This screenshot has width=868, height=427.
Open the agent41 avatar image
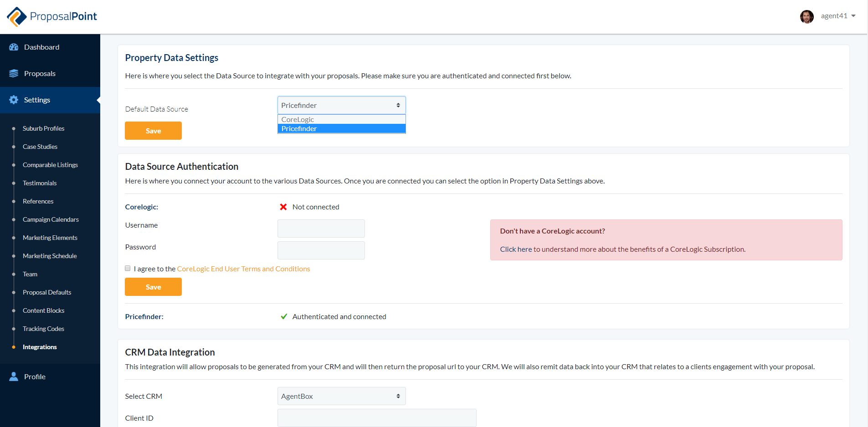pyautogui.click(x=806, y=16)
